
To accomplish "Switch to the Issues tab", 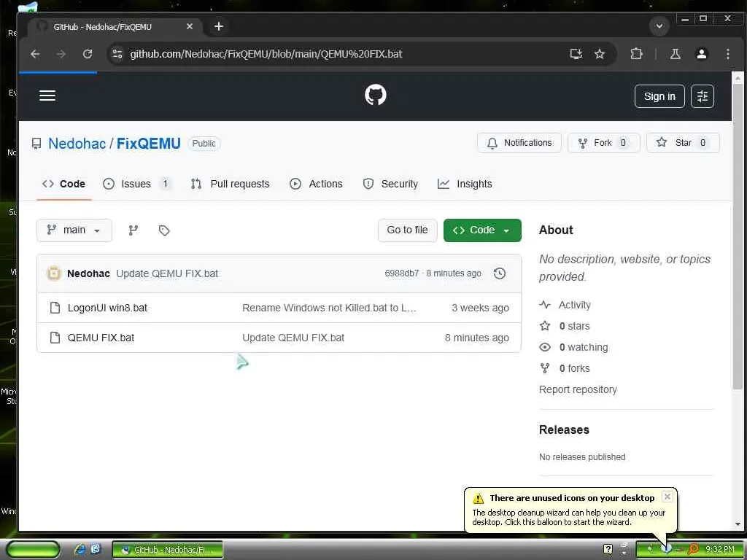I will (x=136, y=184).
